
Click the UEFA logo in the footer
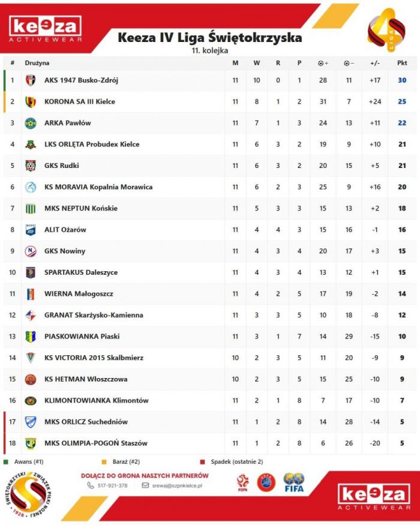(266, 482)
